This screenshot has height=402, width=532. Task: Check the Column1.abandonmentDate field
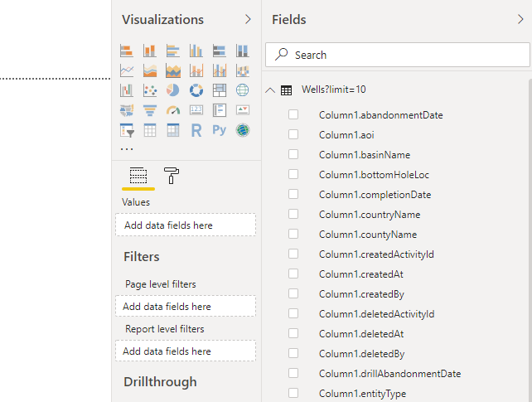click(293, 115)
